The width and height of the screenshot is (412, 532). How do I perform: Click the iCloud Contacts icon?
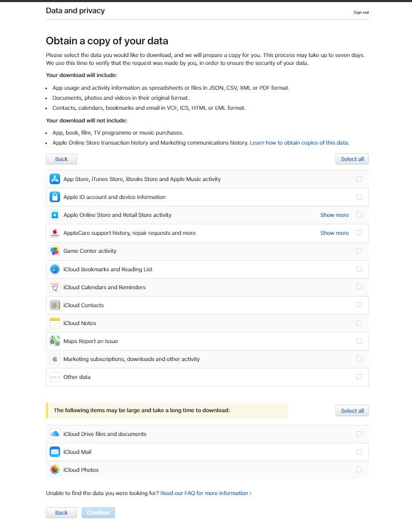pyautogui.click(x=55, y=305)
